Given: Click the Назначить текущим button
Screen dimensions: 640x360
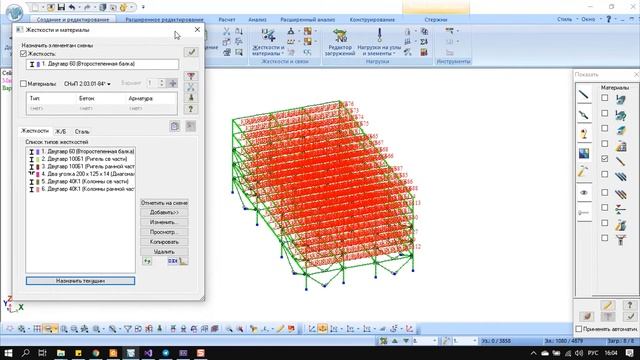Looking at the screenshot, I should [80, 281].
